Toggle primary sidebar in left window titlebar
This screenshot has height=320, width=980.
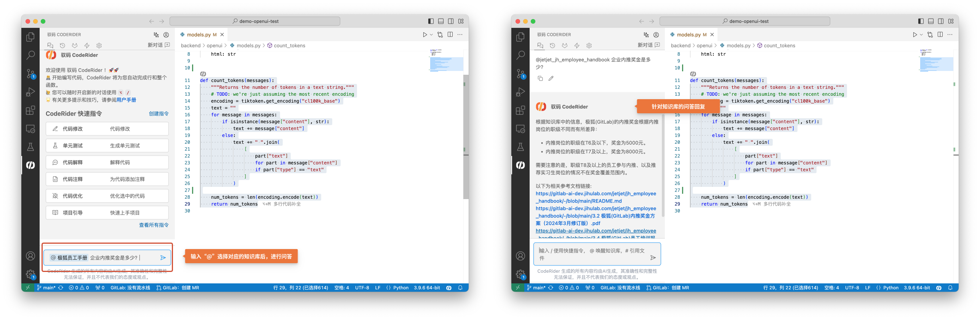tap(431, 21)
